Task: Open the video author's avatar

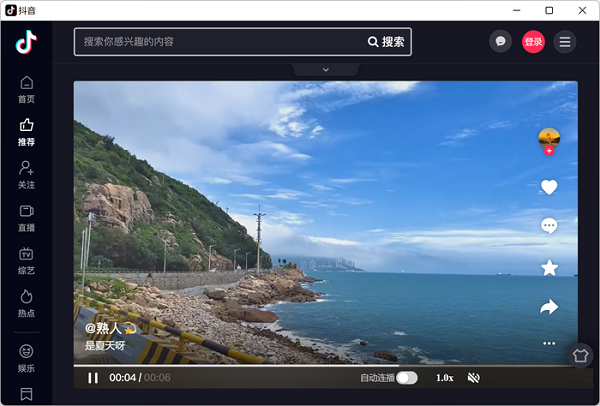Action: (x=549, y=139)
